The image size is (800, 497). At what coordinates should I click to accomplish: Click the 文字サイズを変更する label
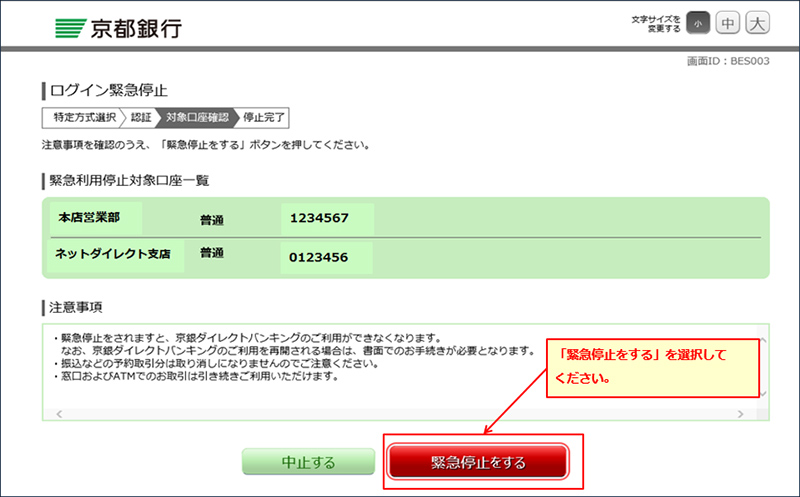pyautogui.click(x=656, y=24)
